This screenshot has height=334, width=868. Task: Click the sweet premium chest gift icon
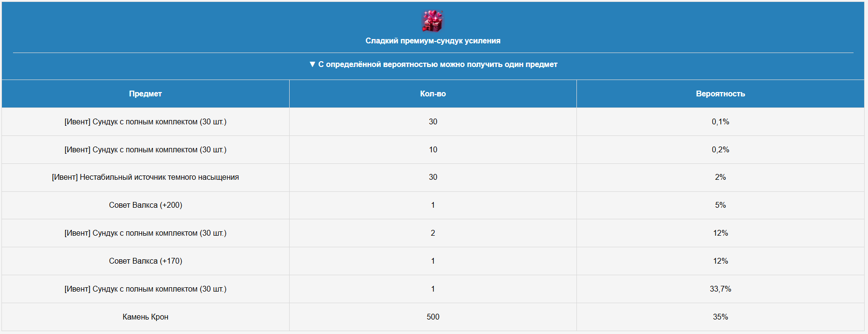pyautogui.click(x=432, y=21)
